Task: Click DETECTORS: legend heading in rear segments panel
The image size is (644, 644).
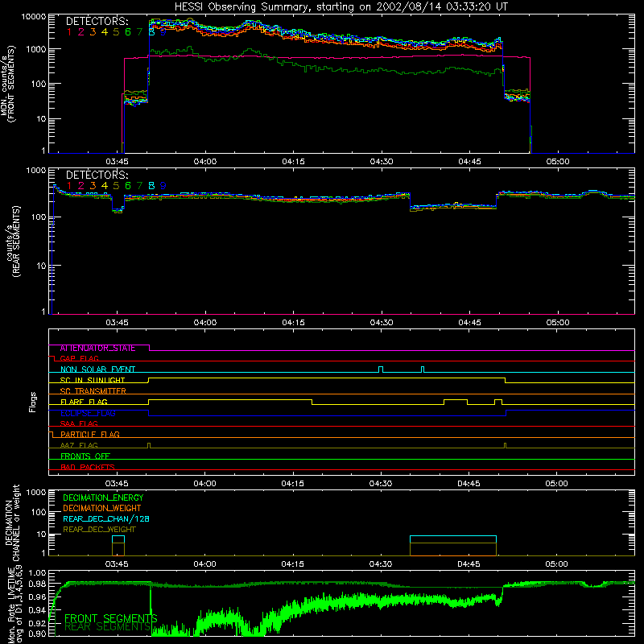Action: pyautogui.click(x=97, y=175)
